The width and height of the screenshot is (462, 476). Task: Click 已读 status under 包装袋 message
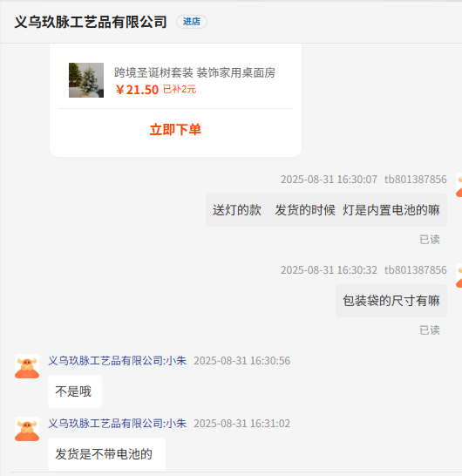click(x=430, y=330)
